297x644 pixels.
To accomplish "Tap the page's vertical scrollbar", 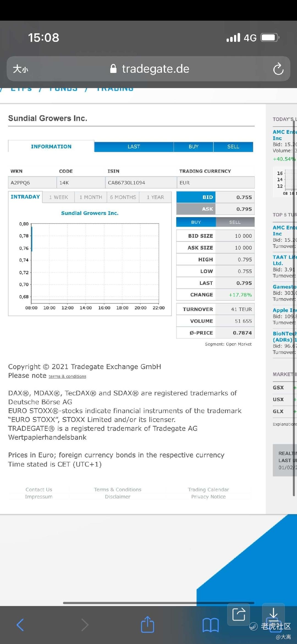I will point(294,308).
